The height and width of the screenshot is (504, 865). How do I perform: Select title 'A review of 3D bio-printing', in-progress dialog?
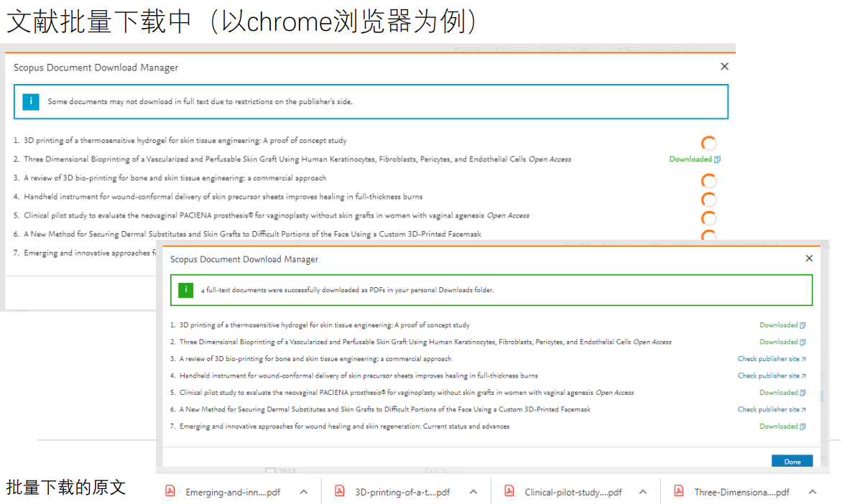point(175,178)
